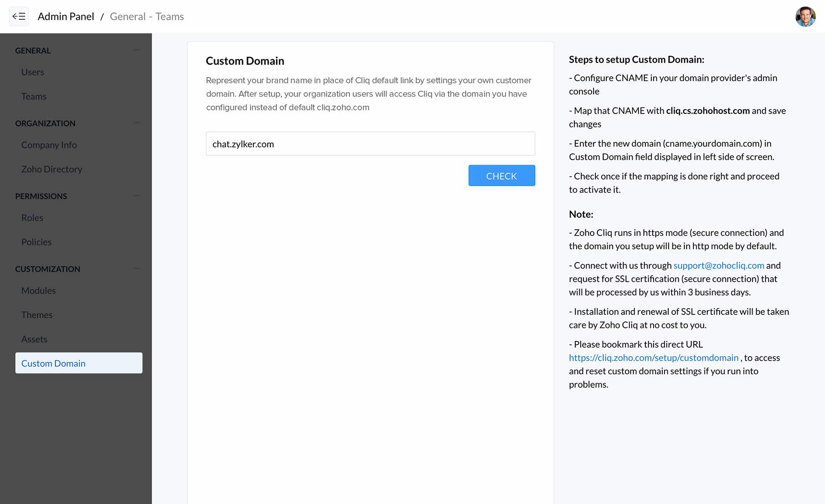The image size is (825, 504).
Task: Open the user profile avatar
Action: [x=805, y=16]
